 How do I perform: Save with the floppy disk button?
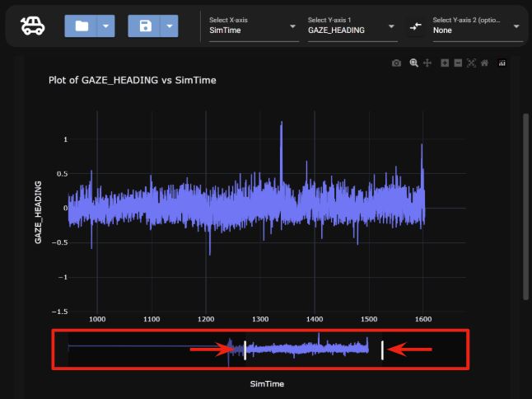(x=145, y=26)
